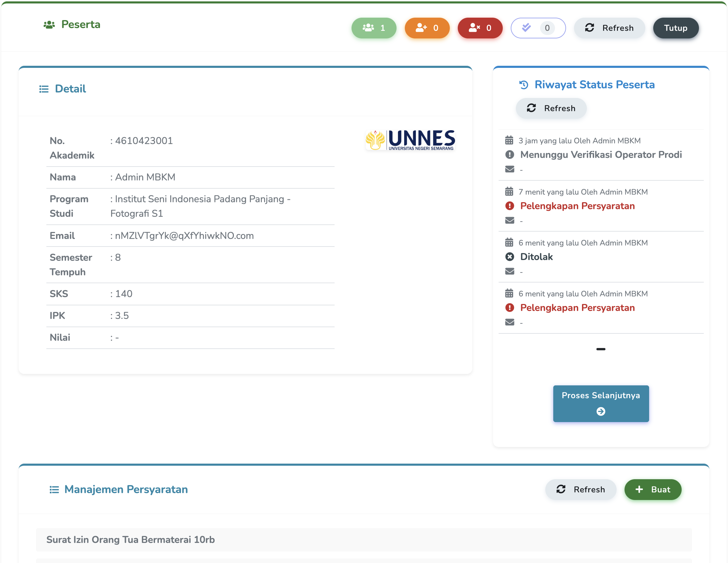
Task: Click Buat to create a requirement
Action: [x=653, y=490]
